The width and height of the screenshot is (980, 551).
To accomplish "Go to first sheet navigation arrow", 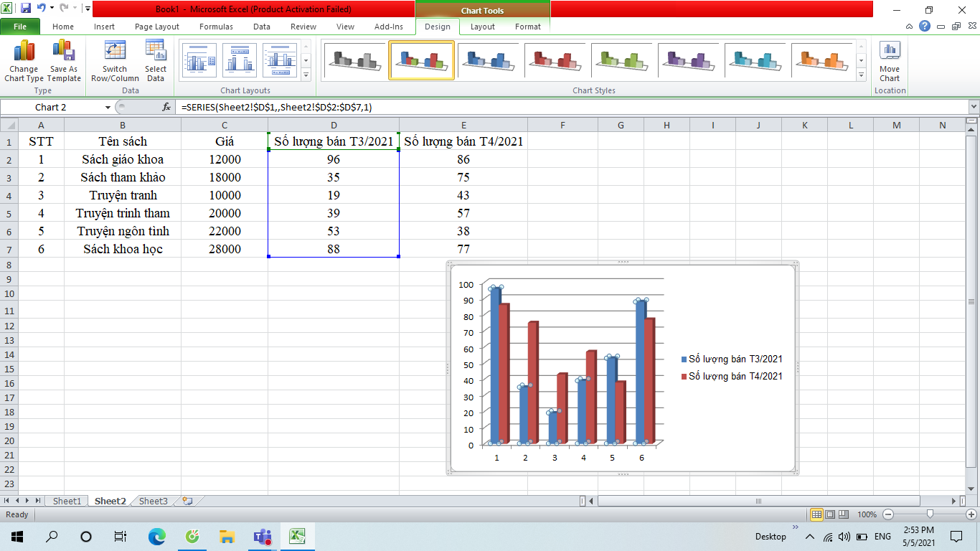I will (x=8, y=501).
